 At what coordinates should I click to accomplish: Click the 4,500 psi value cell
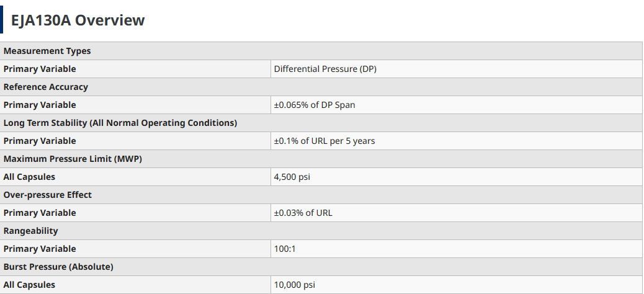[456, 177]
